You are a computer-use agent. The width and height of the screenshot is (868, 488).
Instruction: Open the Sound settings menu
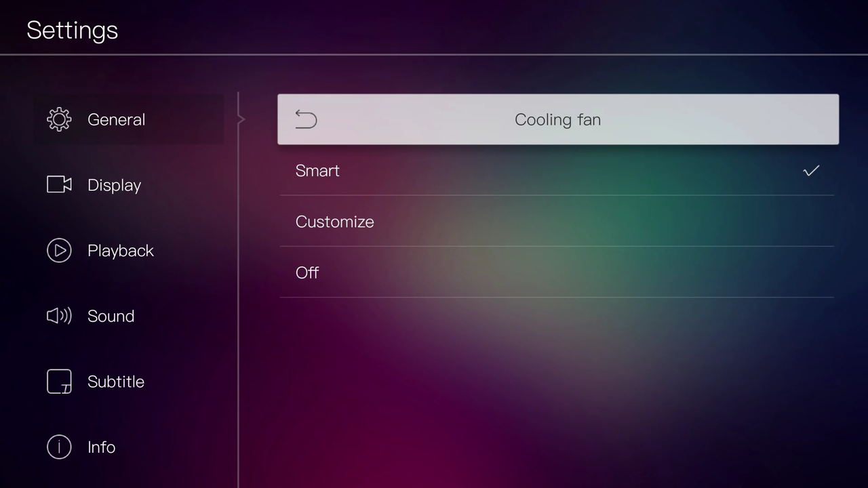(111, 316)
